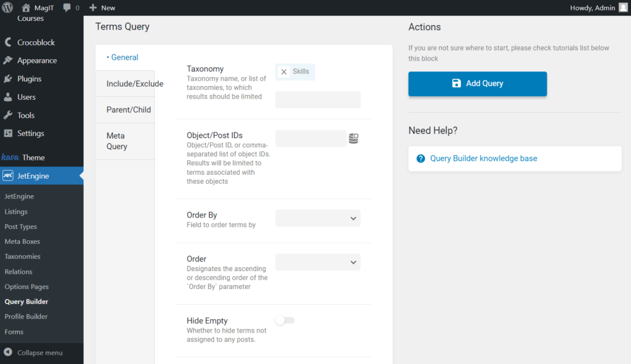Open the Courses menu item
The height and width of the screenshot is (364, 631).
pos(30,18)
